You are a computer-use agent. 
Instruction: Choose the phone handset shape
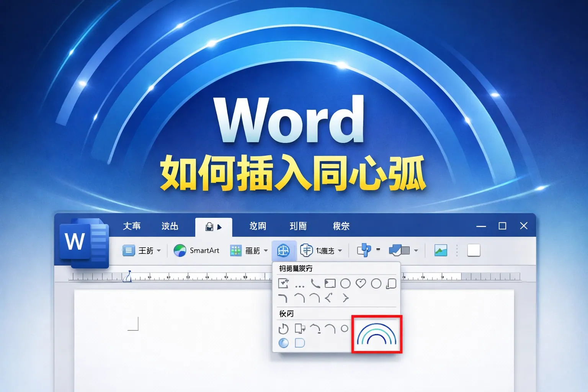coord(315,283)
